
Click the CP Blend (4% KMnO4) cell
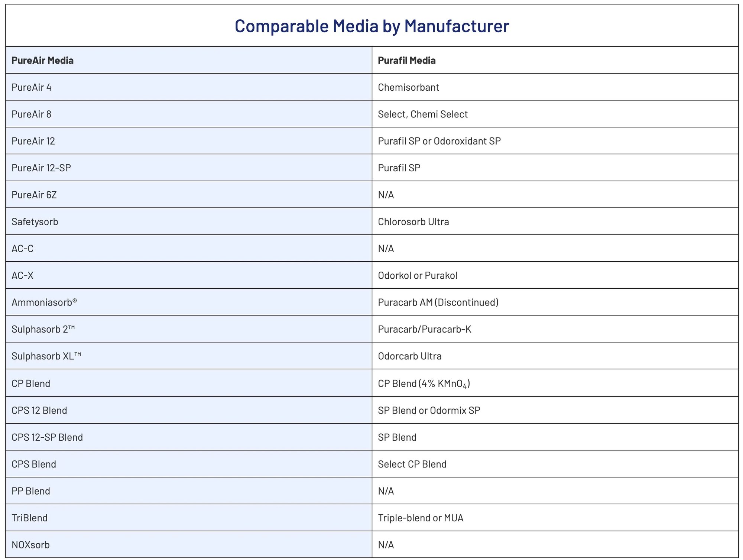(x=424, y=383)
